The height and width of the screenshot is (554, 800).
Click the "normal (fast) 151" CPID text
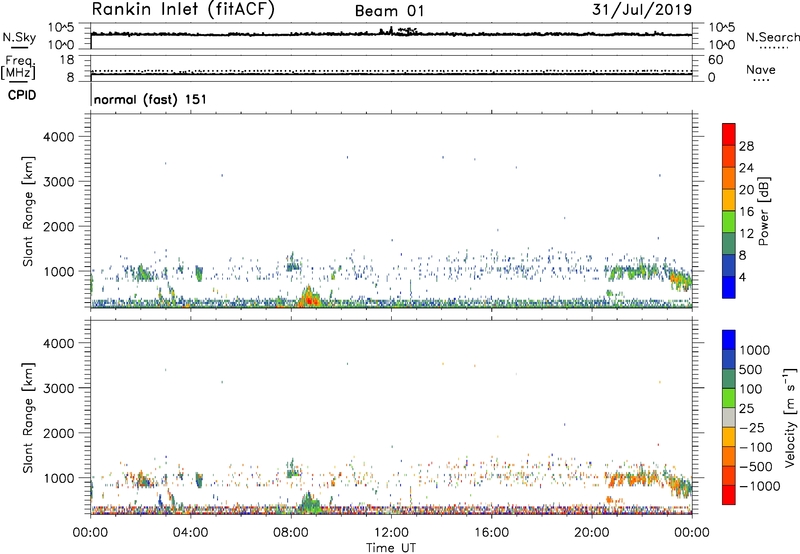151,99
